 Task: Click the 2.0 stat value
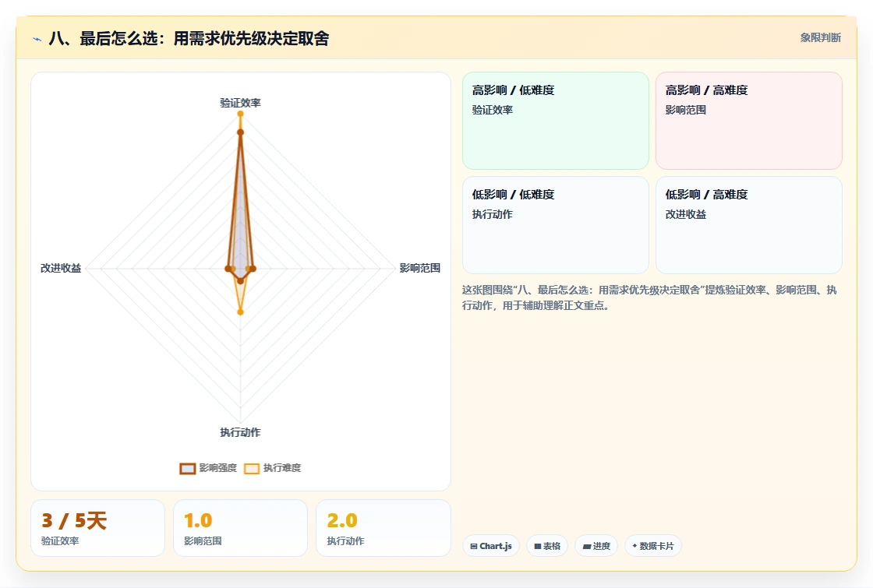342,521
